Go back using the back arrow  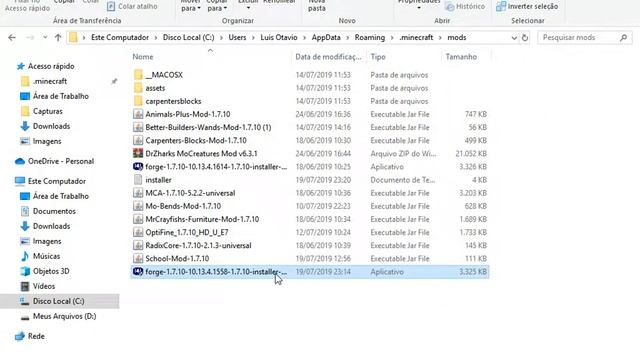coord(12,38)
